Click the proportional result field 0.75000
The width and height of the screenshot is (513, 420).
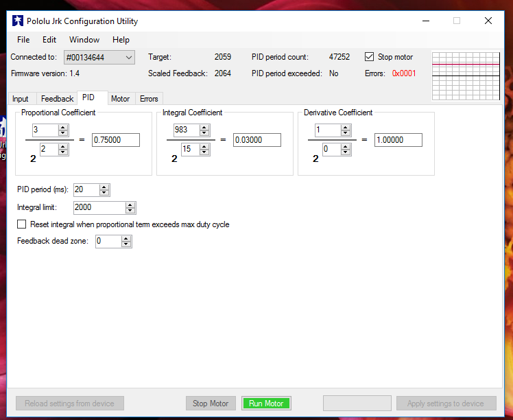(116, 140)
